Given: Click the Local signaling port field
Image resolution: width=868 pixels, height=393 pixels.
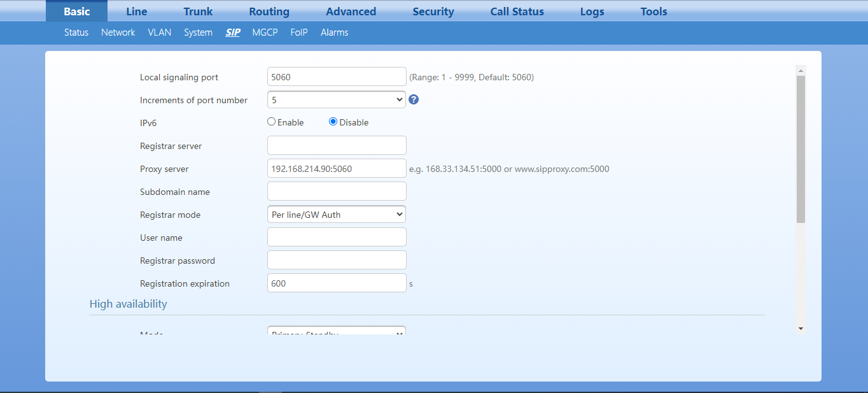Looking at the screenshot, I should click(x=336, y=76).
